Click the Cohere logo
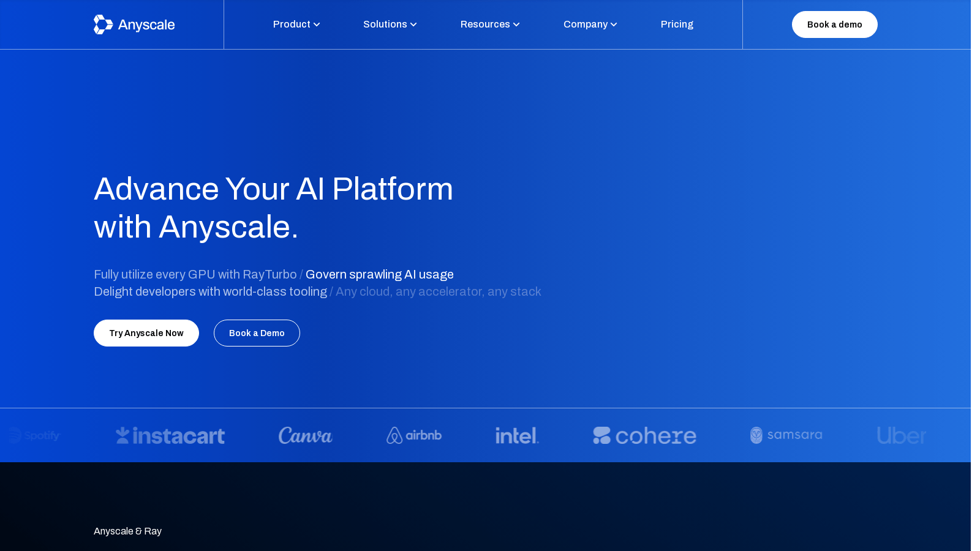The height and width of the screenshot is (551, 980). click(x=645, y=435)
